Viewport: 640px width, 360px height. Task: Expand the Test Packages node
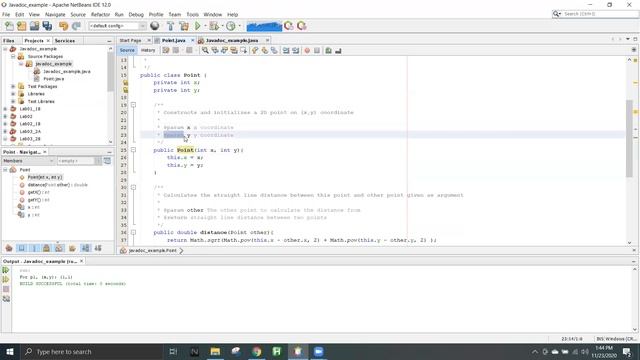click(13, 87)
